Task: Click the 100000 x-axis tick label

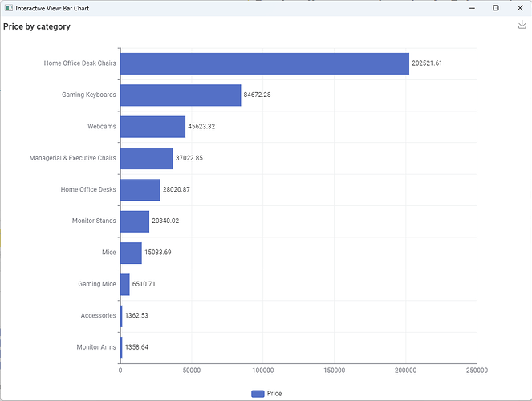Action: click(263, 371)
